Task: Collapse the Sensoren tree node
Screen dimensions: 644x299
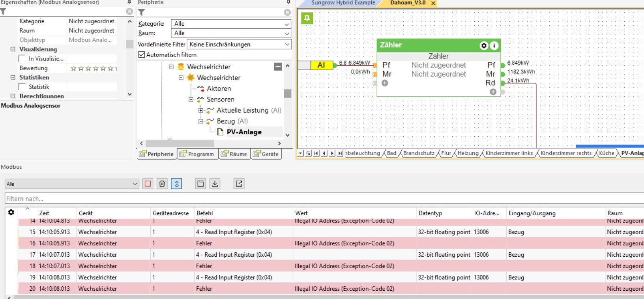Action: pyautogui.click(x=191, y=100)
